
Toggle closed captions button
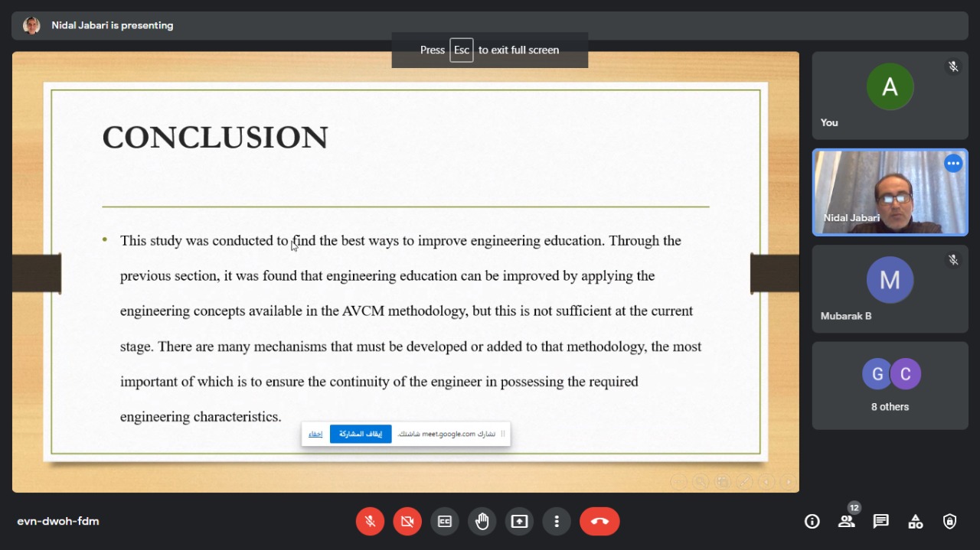tap(445, 521)
